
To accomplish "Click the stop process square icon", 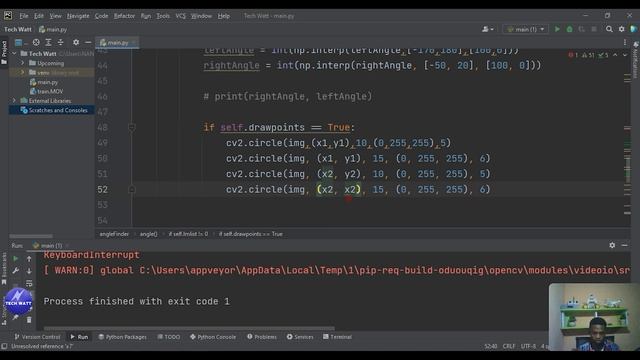I will click(594, 29).
